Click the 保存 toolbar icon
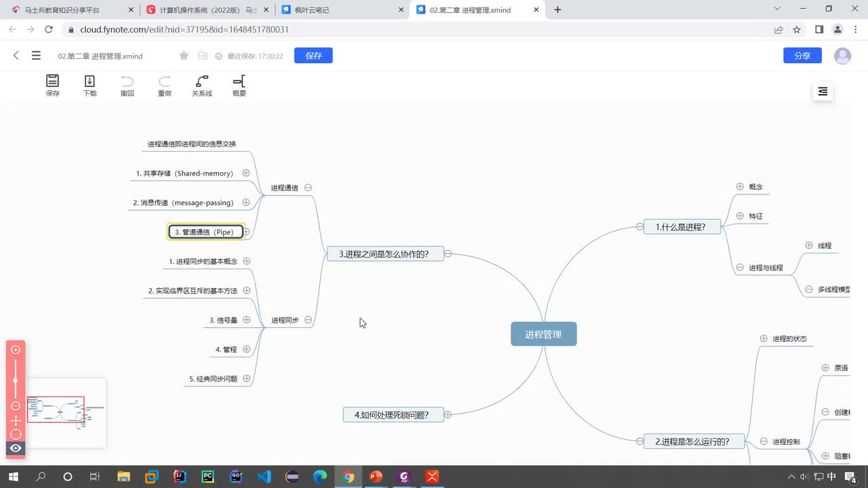Screen dimensions: 868x488 (52, 85)
